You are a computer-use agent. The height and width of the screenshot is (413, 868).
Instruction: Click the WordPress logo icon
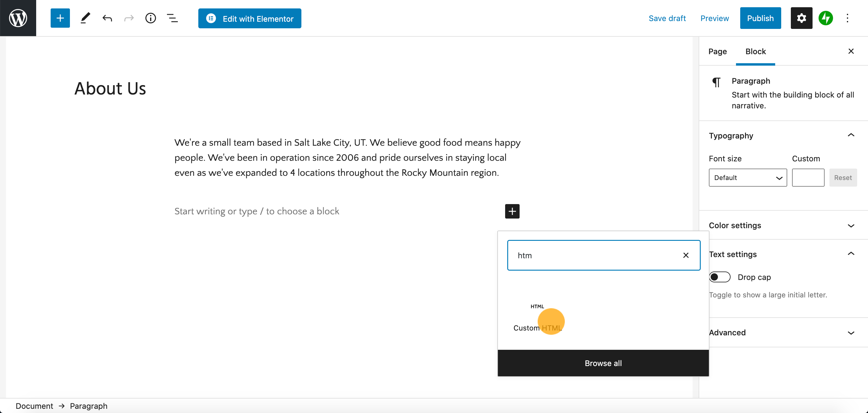tap(18, 18)
